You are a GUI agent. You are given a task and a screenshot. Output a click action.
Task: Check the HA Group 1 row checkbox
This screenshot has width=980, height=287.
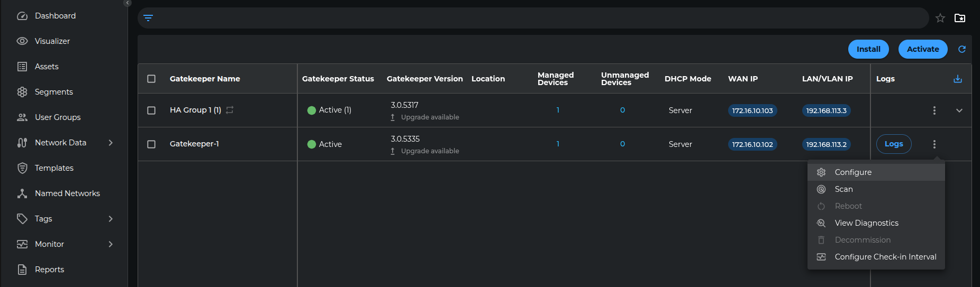(x=151, y=110)
